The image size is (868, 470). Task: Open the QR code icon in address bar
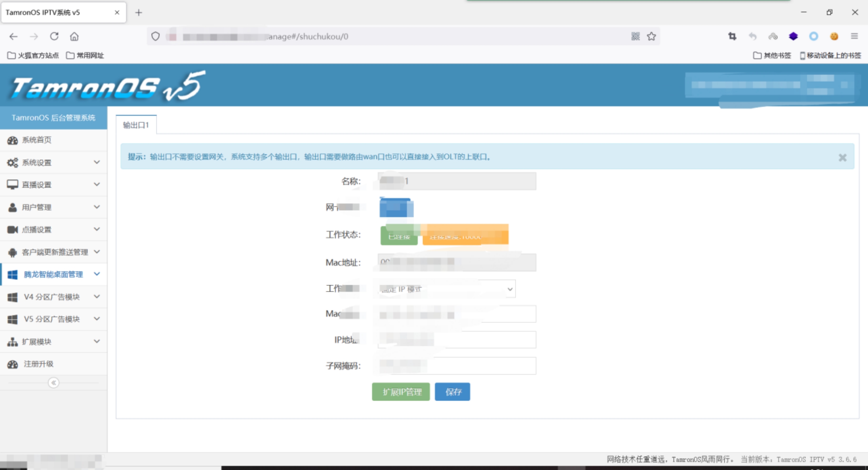pos(635,36)
